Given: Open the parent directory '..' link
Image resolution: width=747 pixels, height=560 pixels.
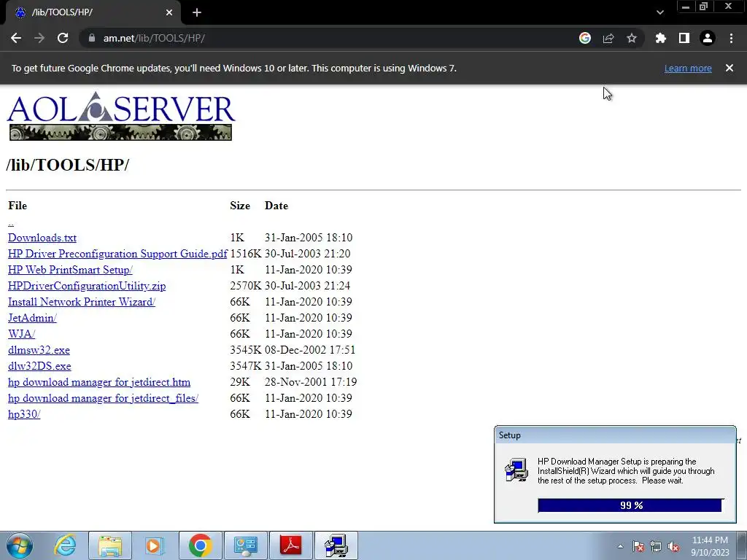Looking at the screenshot, I should tap(11, 222).
